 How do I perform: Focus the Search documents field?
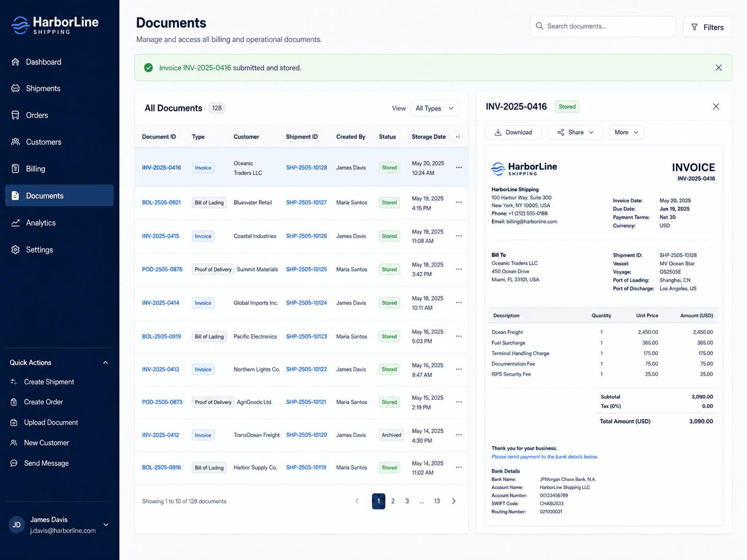tap(603, 26)
